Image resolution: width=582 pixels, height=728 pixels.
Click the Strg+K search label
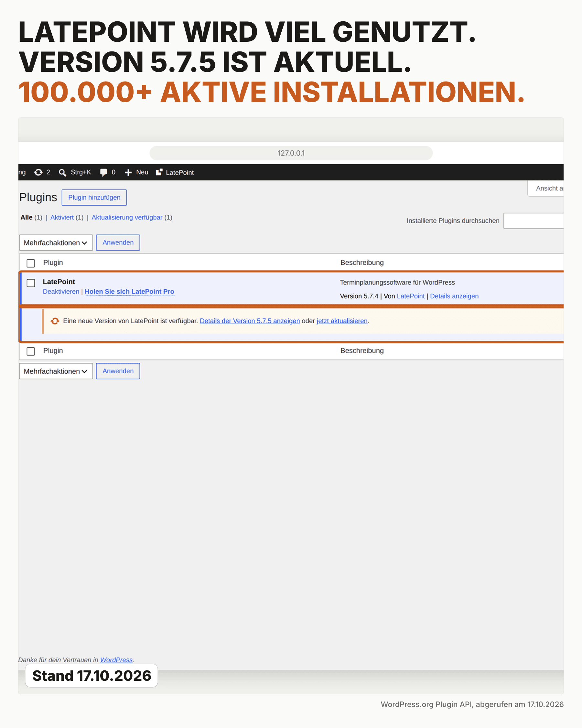point(81,172)
